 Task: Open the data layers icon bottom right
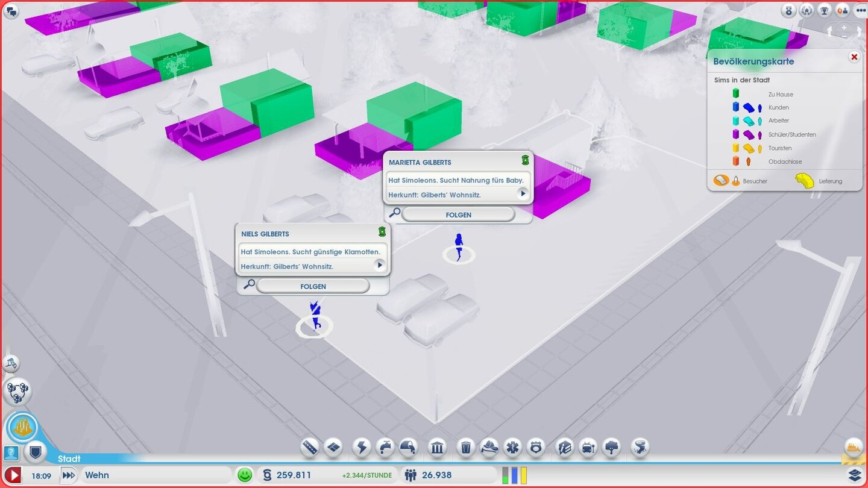coord(854,475)
